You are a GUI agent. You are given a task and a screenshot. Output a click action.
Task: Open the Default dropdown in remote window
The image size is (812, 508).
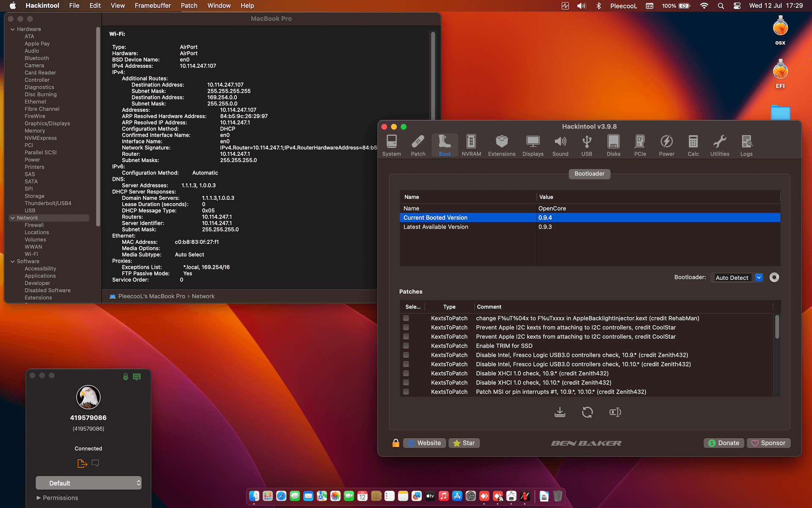(88, 483)
